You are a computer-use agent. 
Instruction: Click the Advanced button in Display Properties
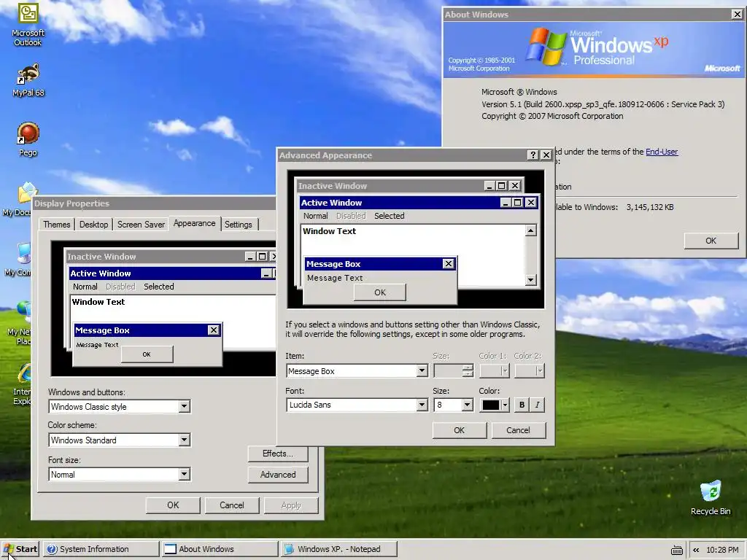tap(278, 475)
